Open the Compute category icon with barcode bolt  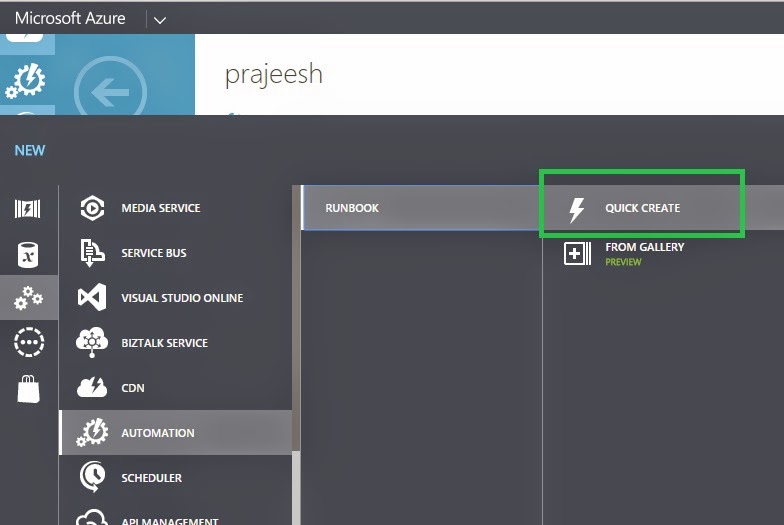tap(28, 208)
